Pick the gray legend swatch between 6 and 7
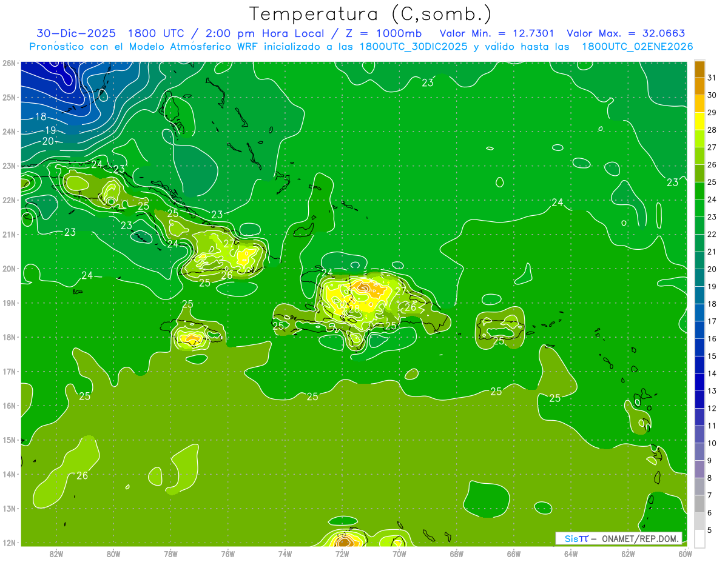Image resolution: width=728 pixels, height=562 pixels. pos(699,504)
